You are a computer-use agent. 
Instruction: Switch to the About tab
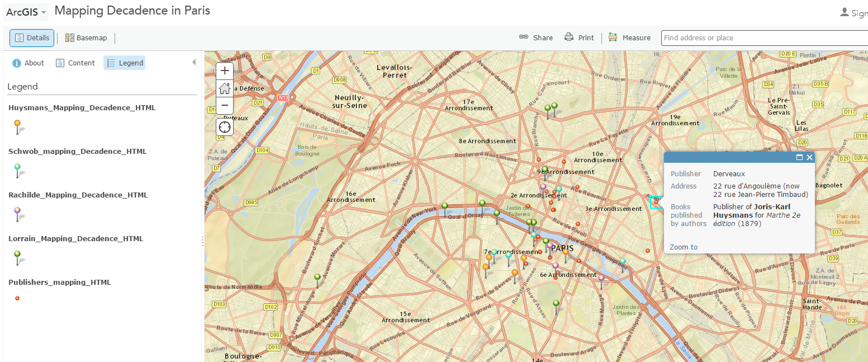29,63
